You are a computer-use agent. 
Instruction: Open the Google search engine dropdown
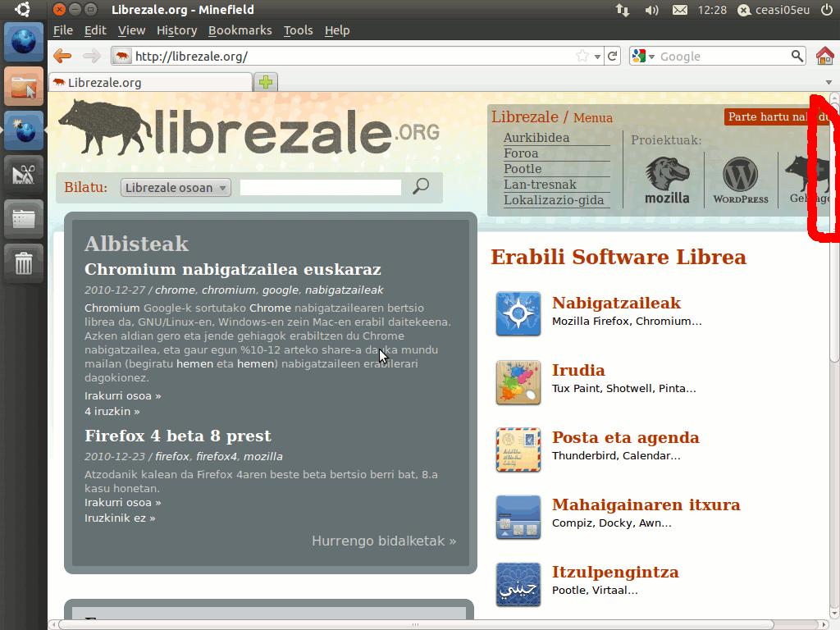(643, 56)
